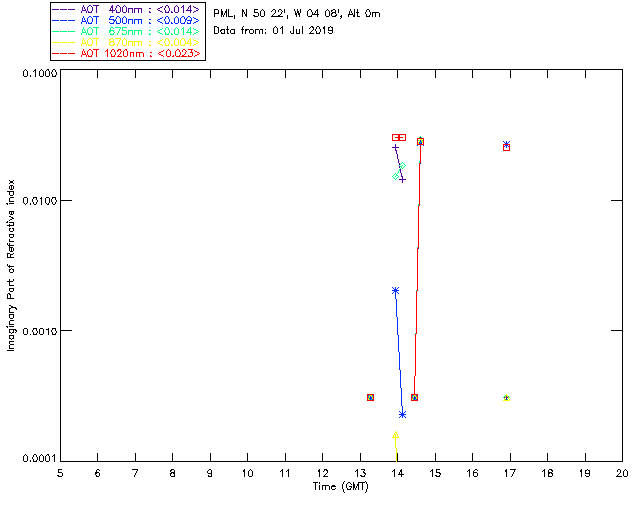This screenshot has width=640, height=512.
Task: Click the 'Data from: 01 Jul 2019' text
Action: tap(273, 31)
